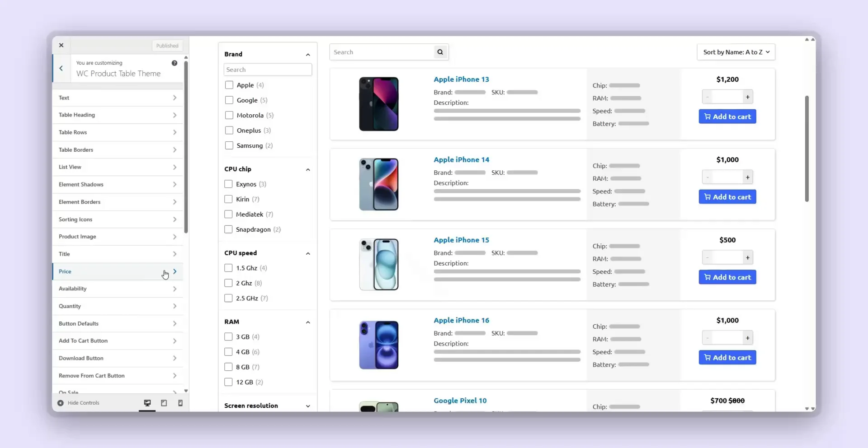Go back using the left chevron arrow
This screenshot has height=448, width=868.
tap(61, 68)
